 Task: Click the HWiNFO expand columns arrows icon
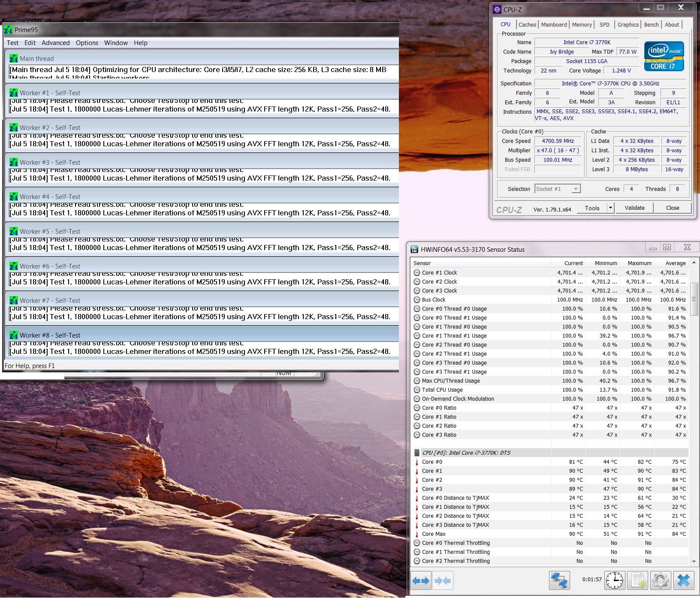point(421,581)
